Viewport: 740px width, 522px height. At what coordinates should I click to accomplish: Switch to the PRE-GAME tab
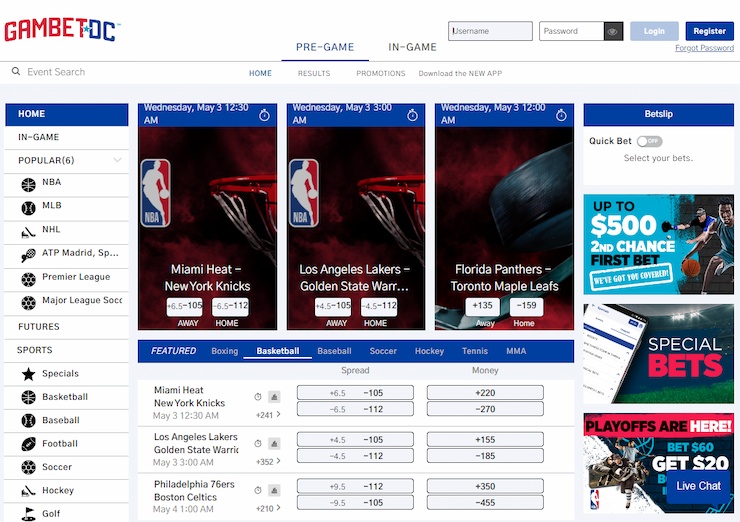point(325,47)
